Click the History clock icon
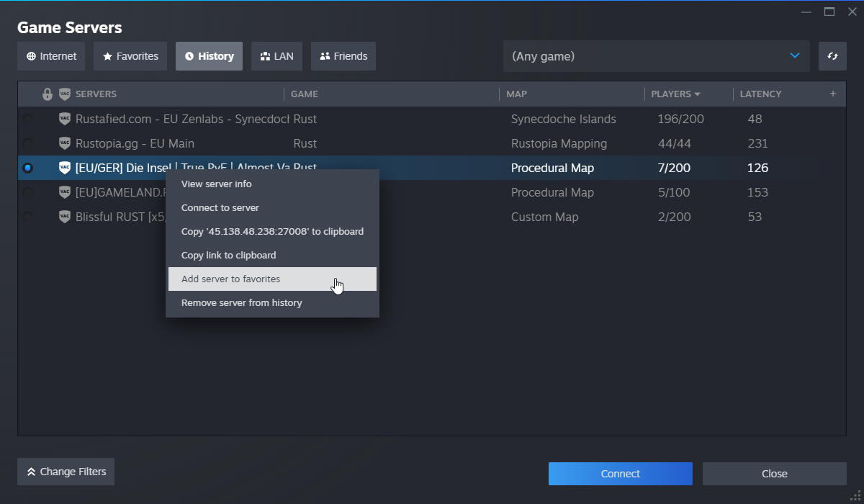The height and width of the screenshot is (504, 864). 189,55
